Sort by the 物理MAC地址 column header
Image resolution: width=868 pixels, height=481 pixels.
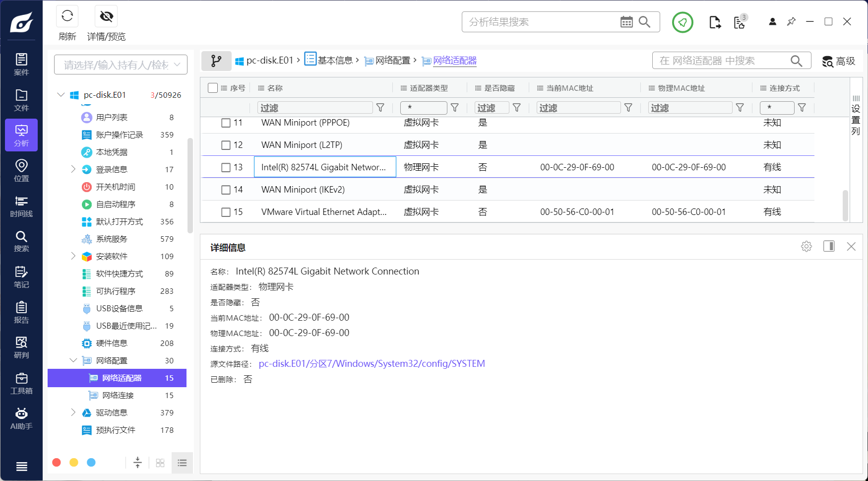681,88
